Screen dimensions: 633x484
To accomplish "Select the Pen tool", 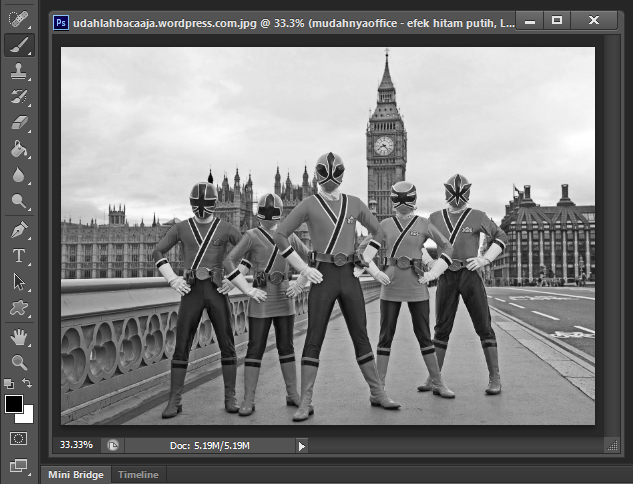I will pyautogui.click(x=19, y=230).
